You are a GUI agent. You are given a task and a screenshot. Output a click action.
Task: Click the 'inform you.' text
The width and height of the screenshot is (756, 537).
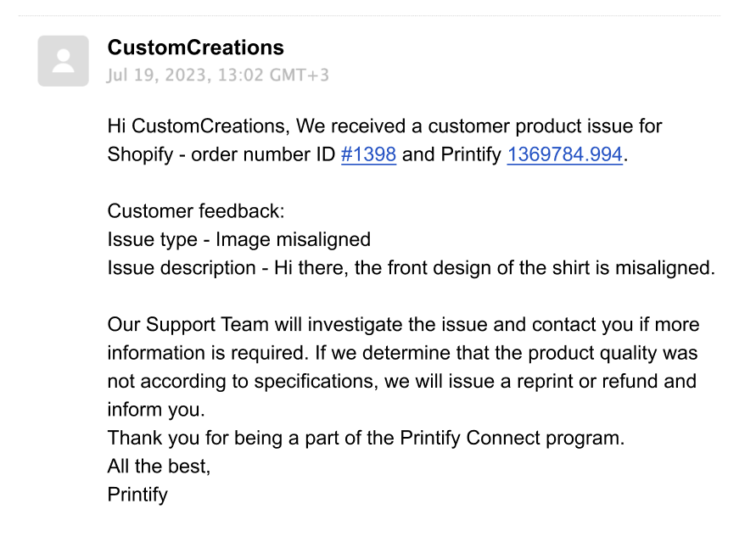[156, 410]
